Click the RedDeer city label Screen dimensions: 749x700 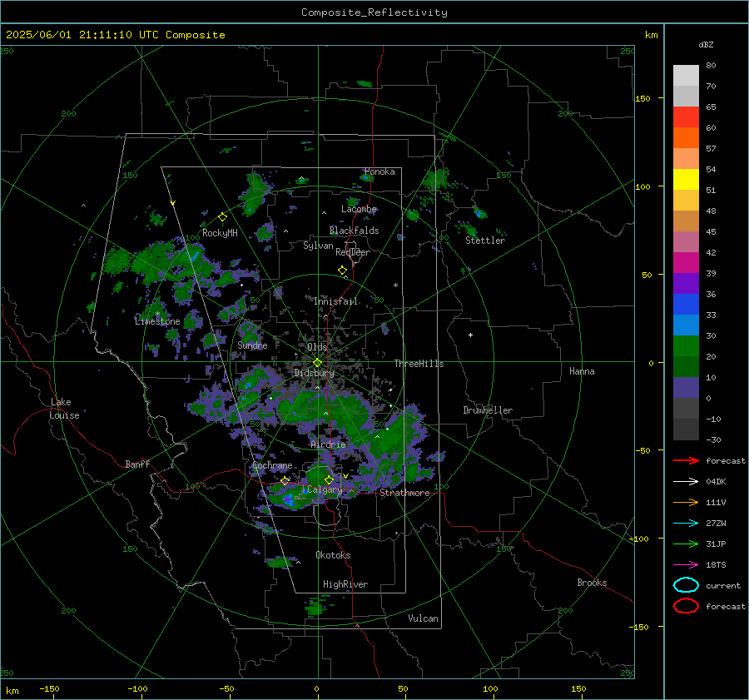pyautogui.click(x=353, y=252)
